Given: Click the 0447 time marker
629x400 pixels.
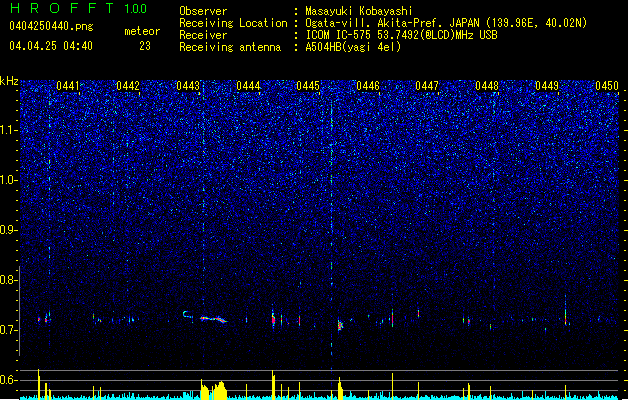Looking at the screenshot, I should click(x=427, y=86).
